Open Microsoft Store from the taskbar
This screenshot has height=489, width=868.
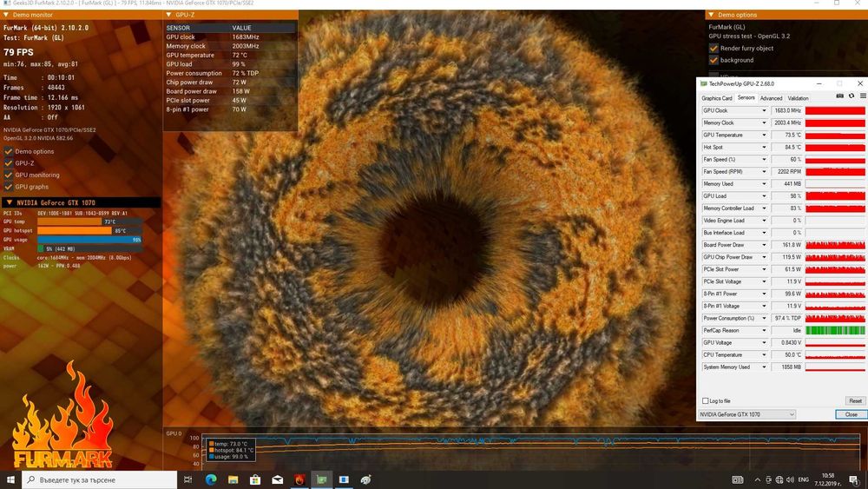point(255,479)
